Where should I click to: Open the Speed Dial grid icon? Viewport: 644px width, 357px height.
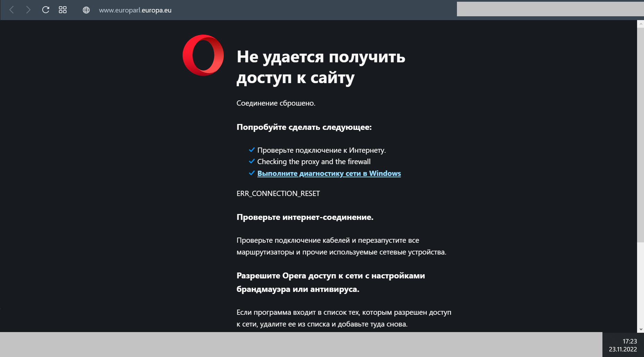63,10
